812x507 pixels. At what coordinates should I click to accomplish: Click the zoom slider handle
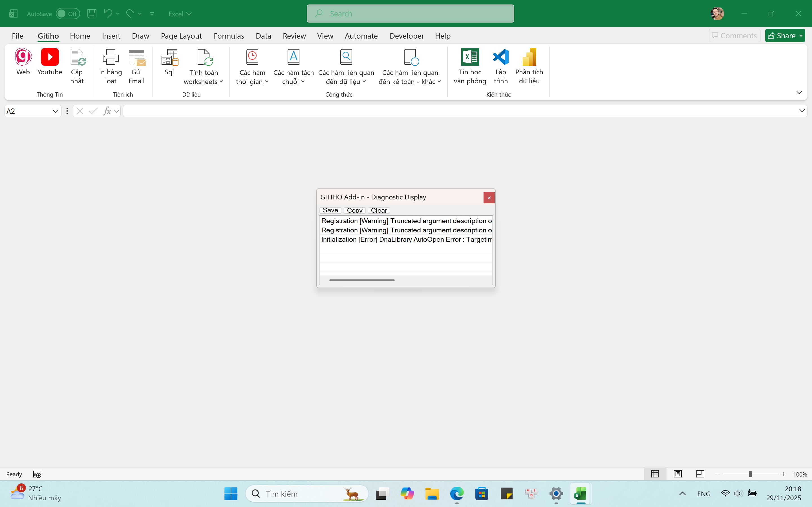[750, 474]
